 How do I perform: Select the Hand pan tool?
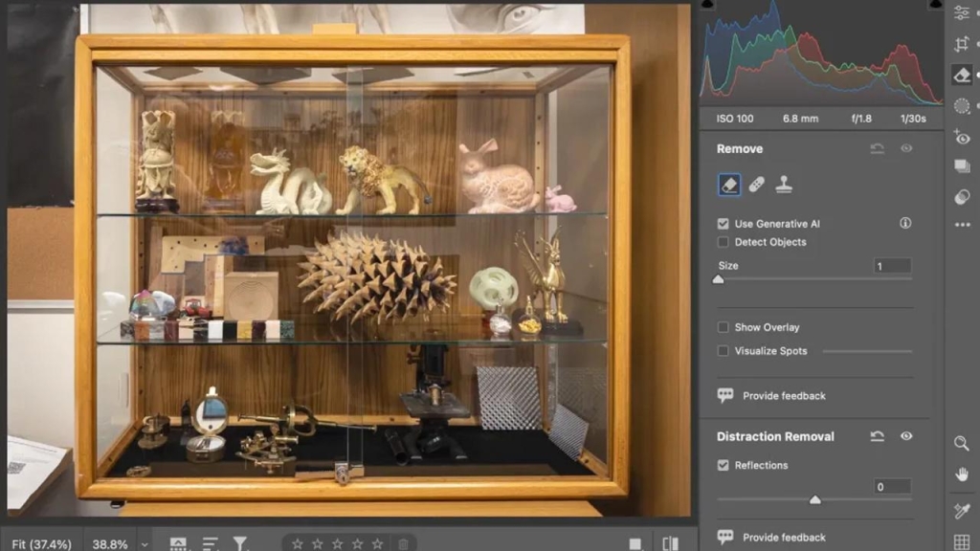[962, 474]
